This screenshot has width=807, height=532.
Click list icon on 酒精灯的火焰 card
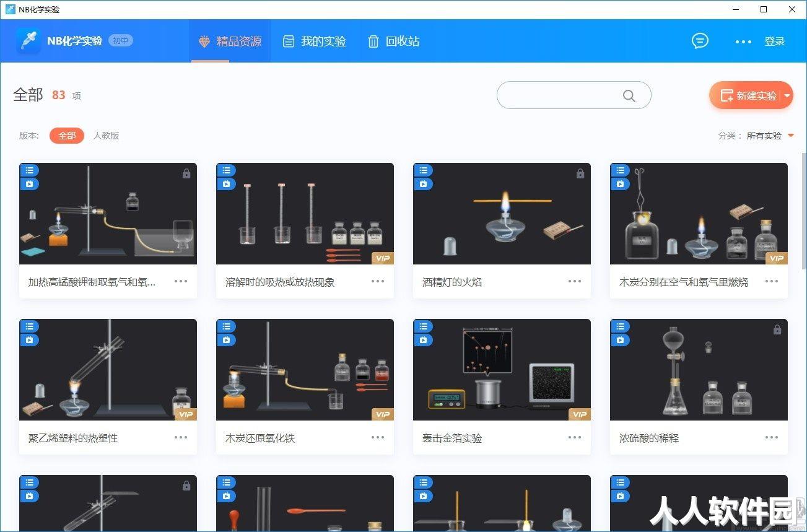tap(423, 170)
